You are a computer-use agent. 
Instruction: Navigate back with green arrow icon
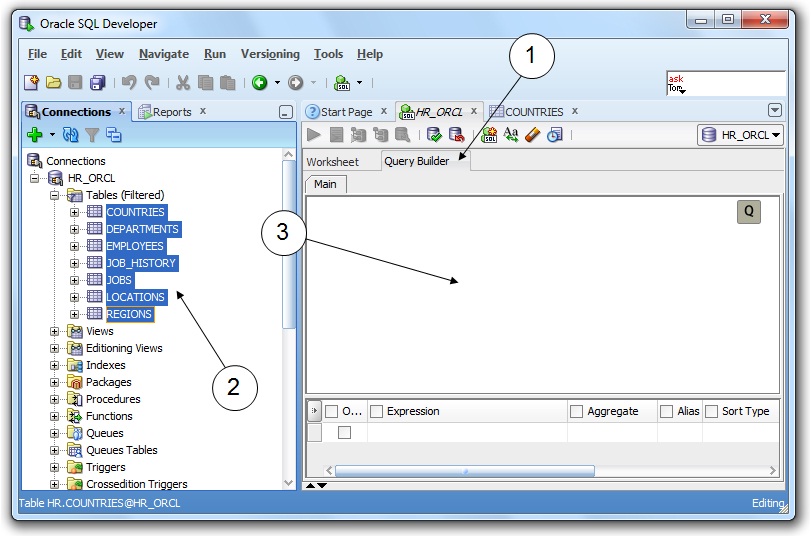click(x=260, y=83)
